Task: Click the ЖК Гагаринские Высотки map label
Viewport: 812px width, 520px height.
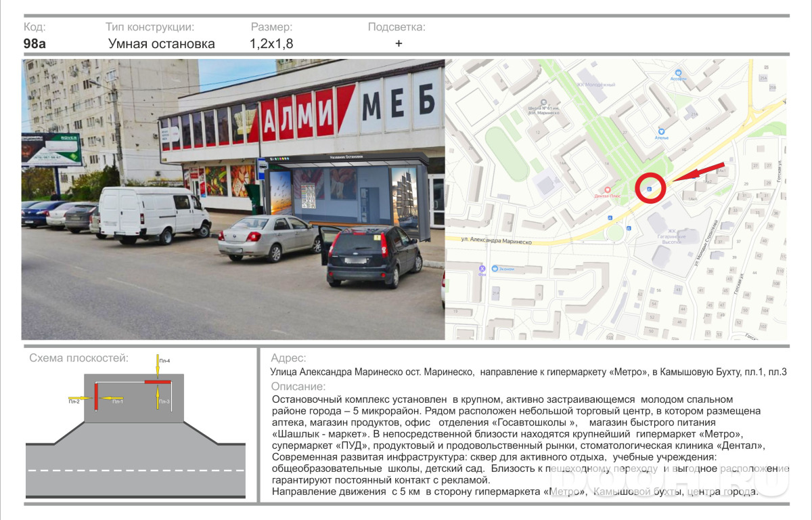Action: click(x=671, y=236)
